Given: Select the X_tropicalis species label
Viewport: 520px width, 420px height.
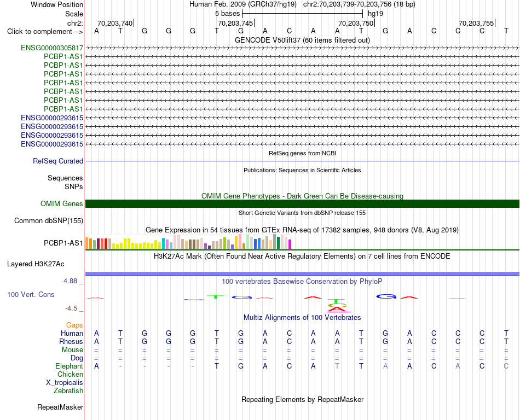Looking at the screenshot, I should click(x=65, y=383).
